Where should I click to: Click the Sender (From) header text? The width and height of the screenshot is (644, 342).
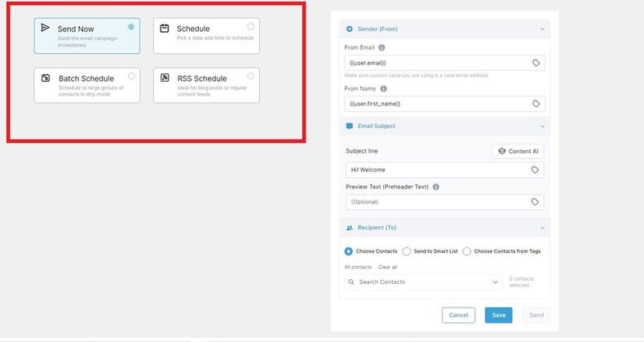coord(377,29)
